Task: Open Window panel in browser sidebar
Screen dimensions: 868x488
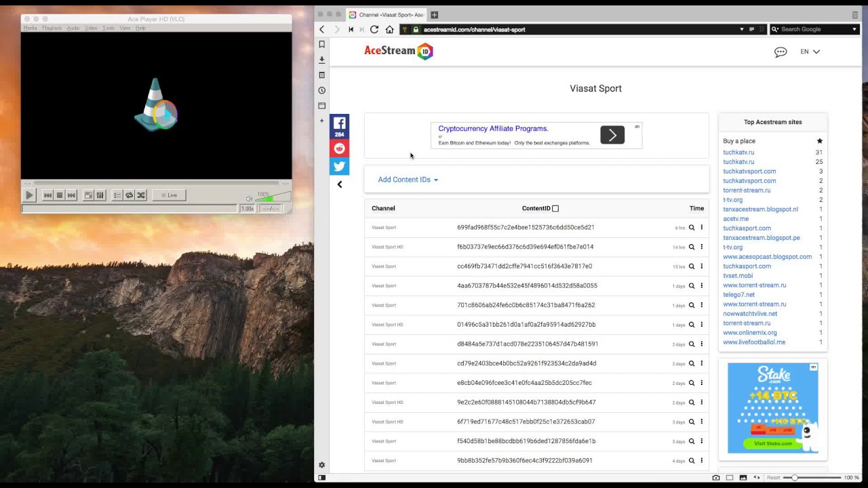Action: [322, 106]
